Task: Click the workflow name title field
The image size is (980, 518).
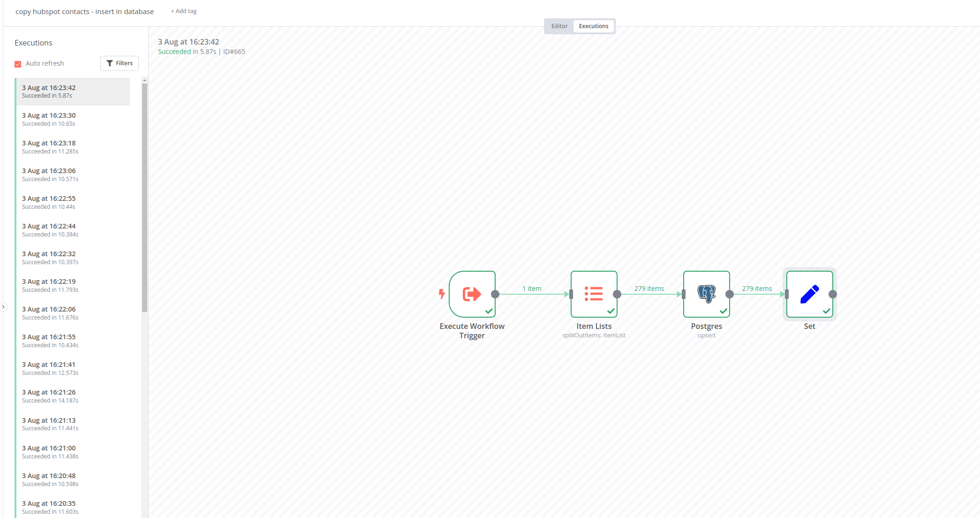Action: pos(84,12)
